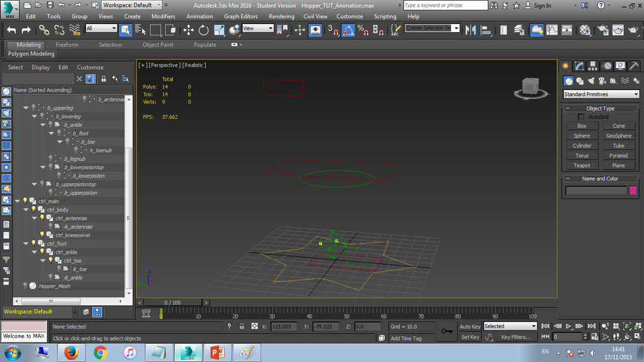Open the selection filter All dropdown
Screen dimensions: 644x362
tap(101, 28)
